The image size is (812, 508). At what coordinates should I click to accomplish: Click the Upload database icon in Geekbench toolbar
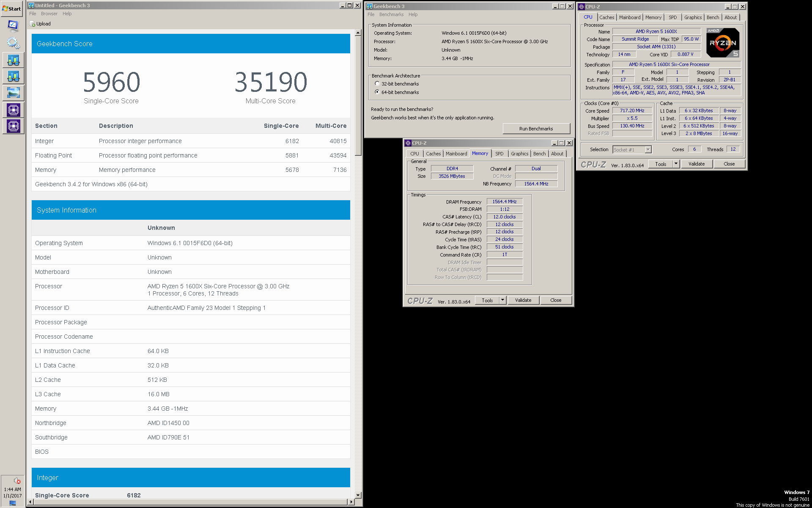(32, 24)
